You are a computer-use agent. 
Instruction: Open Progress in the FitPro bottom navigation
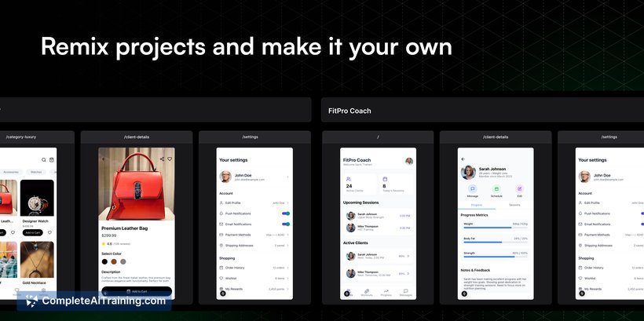coord(386,292)
